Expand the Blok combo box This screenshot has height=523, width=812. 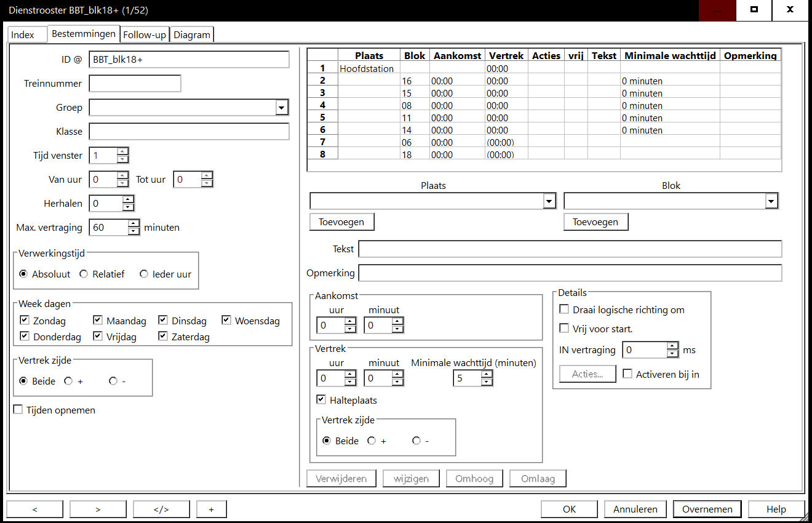click(771, 201)
